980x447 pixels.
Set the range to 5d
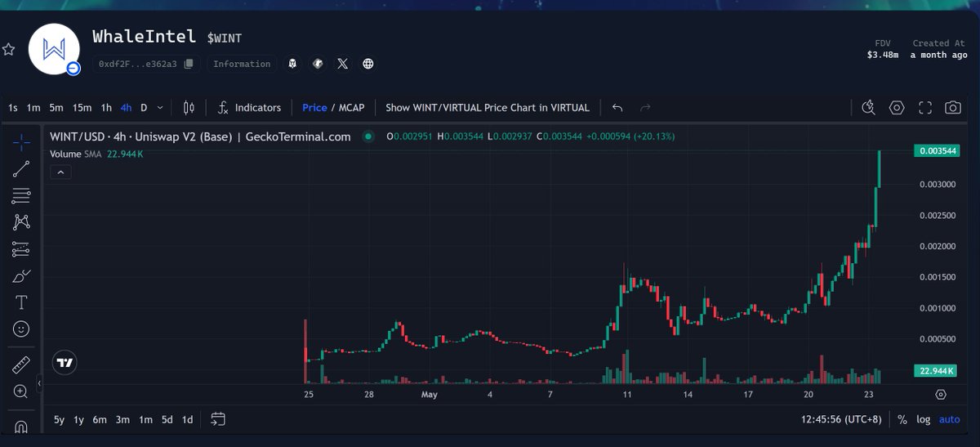167,419
